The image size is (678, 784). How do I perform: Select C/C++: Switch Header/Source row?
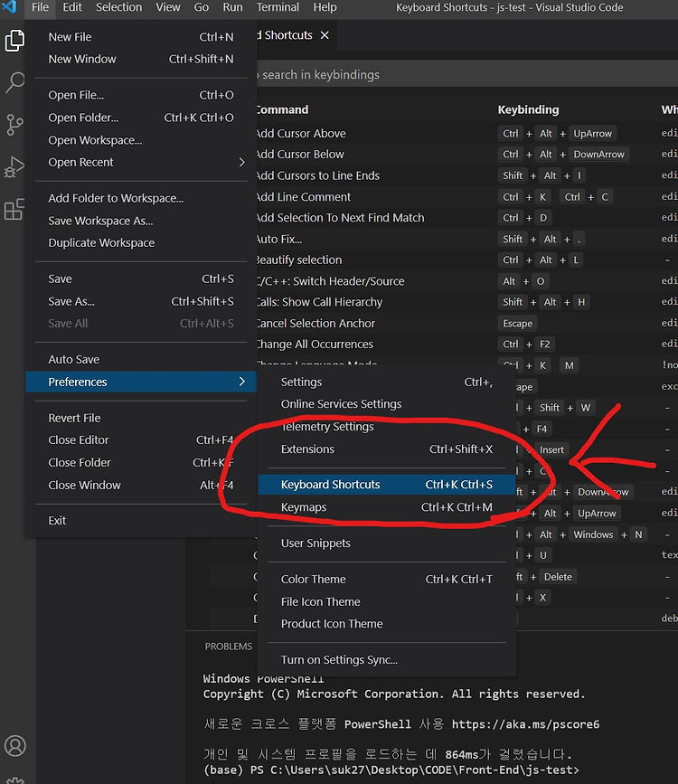tap(467, 281)
